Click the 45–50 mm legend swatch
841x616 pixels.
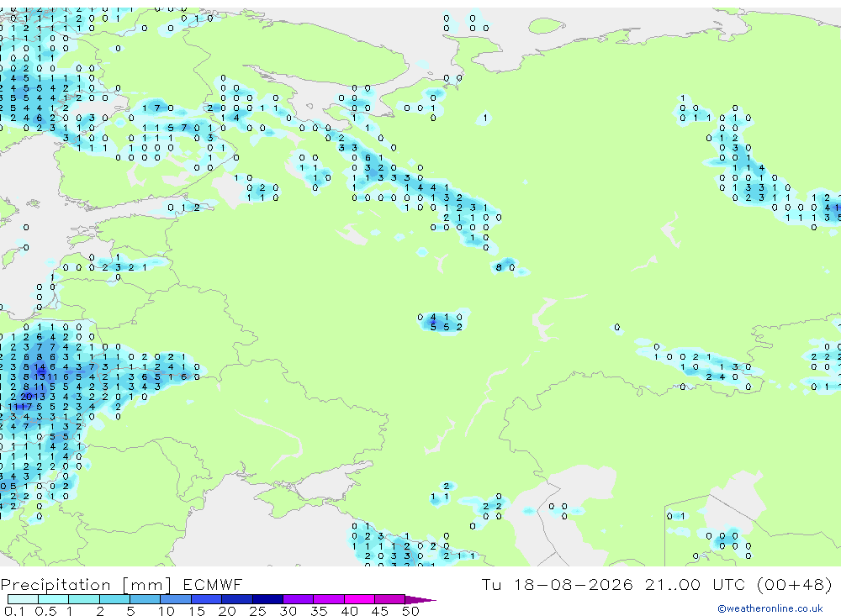coord(390,599)
